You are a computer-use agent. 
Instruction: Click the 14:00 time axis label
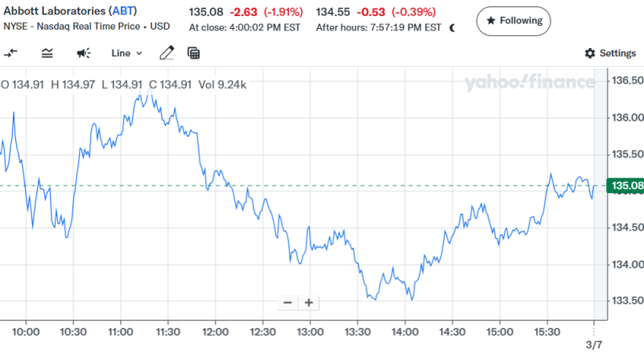click(404, 330)
